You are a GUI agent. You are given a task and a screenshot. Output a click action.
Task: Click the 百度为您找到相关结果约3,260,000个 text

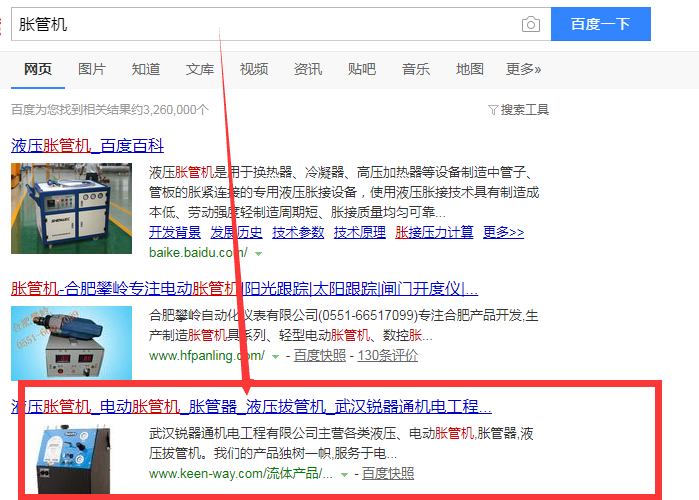coord(110,110)
